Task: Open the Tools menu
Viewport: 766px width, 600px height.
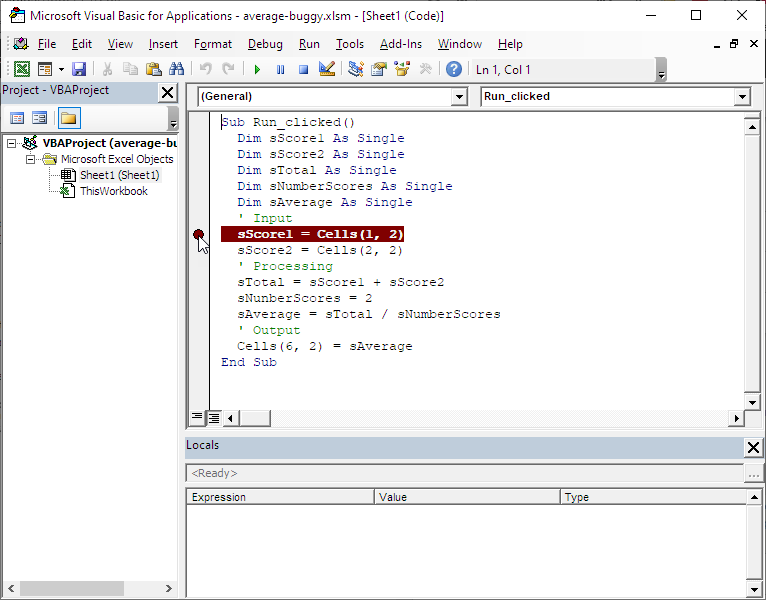Action: pyautogui.click(x=350, y=44)
